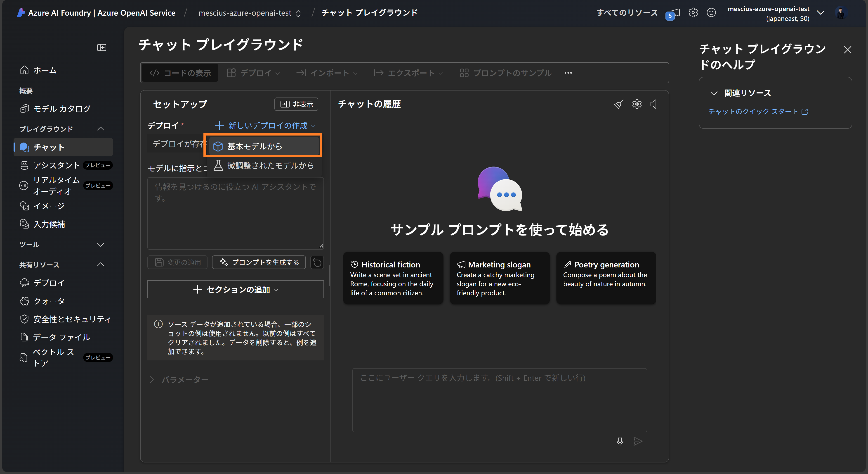Expand the account resource chevron in header
868x474 pixels.
[x=821, y=13]
